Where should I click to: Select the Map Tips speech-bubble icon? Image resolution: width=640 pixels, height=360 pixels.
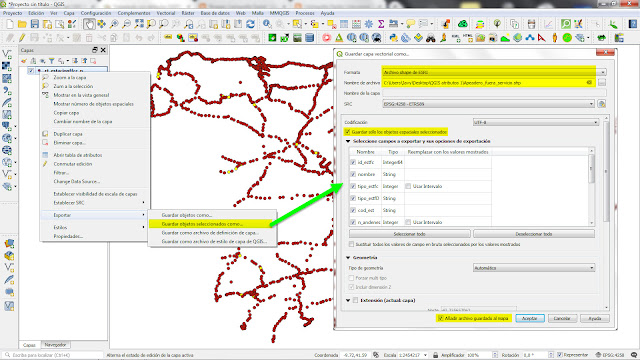point(410,24)
